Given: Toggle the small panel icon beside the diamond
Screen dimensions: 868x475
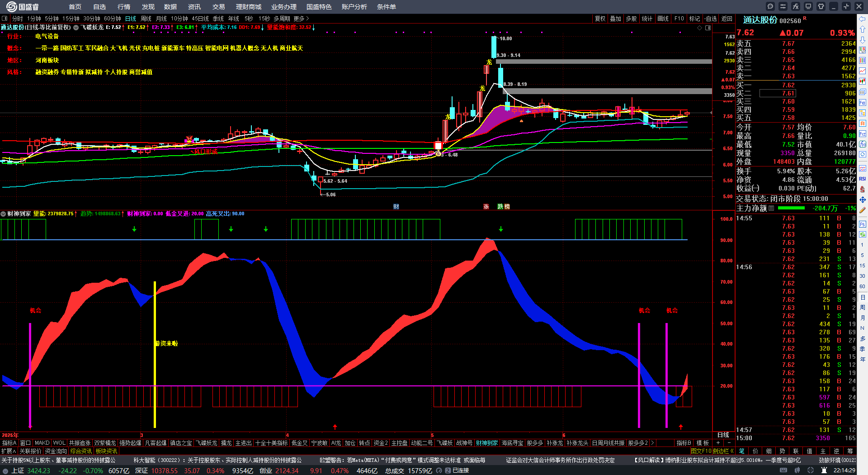Looking at the screenshot, I should [708, 28].
